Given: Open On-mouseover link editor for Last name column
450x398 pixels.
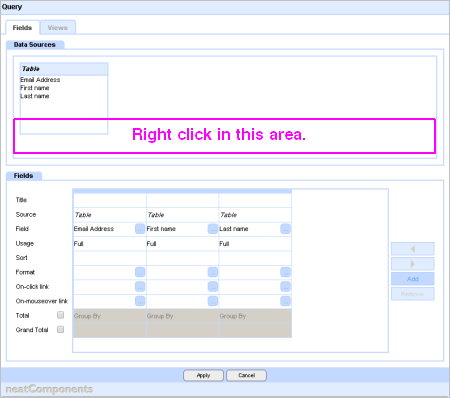Looking at the screenshot, I should coord(285,301).
